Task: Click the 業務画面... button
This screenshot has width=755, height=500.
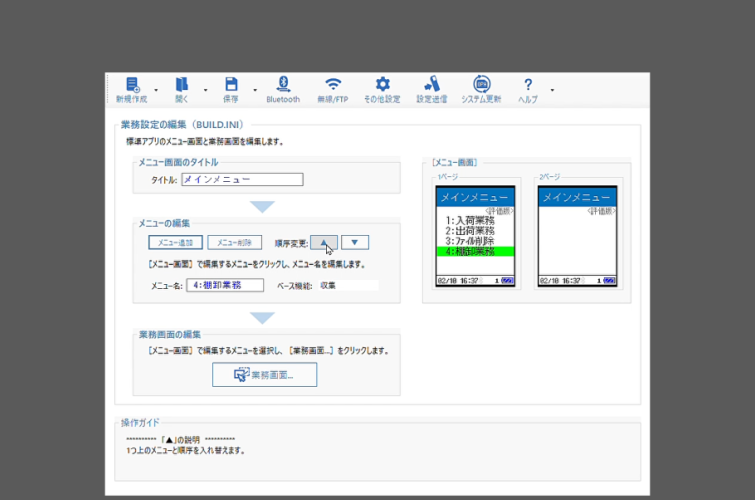Action: tap(265, 374)
